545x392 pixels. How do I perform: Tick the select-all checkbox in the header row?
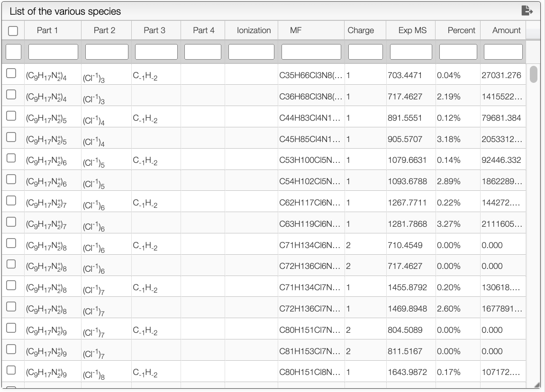point(13,31)
